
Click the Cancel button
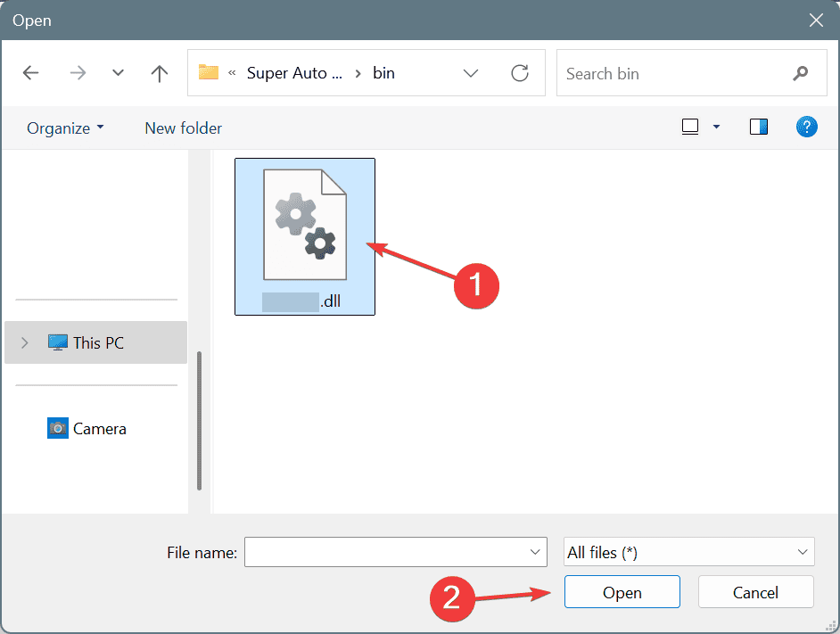(x=755, y=592)
